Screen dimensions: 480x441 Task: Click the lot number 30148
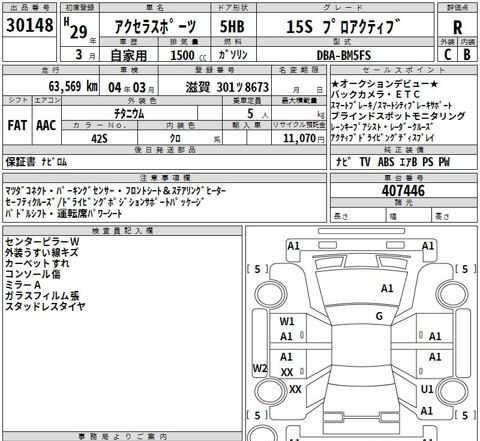[30, 25]
